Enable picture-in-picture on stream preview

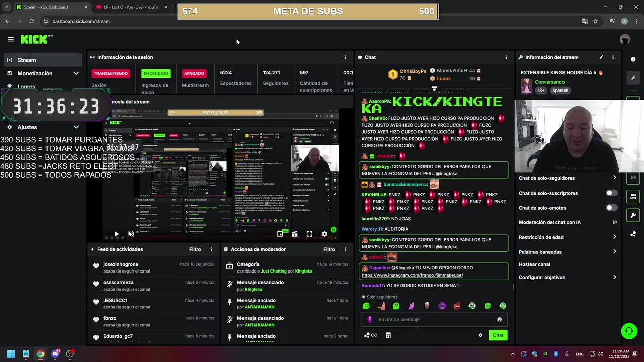(x=280, y=234)
